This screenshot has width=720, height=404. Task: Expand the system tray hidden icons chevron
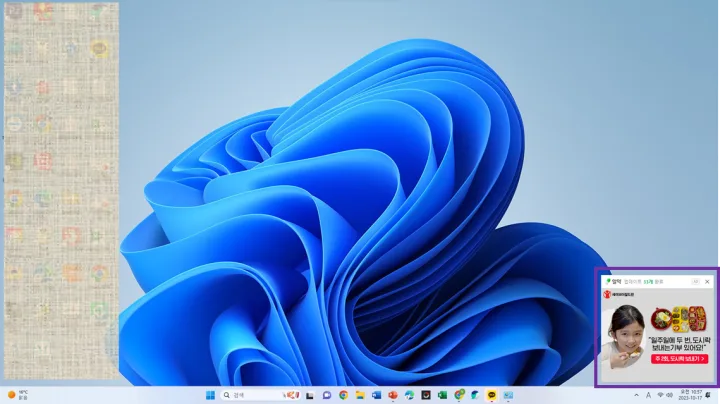click(636, 395)
